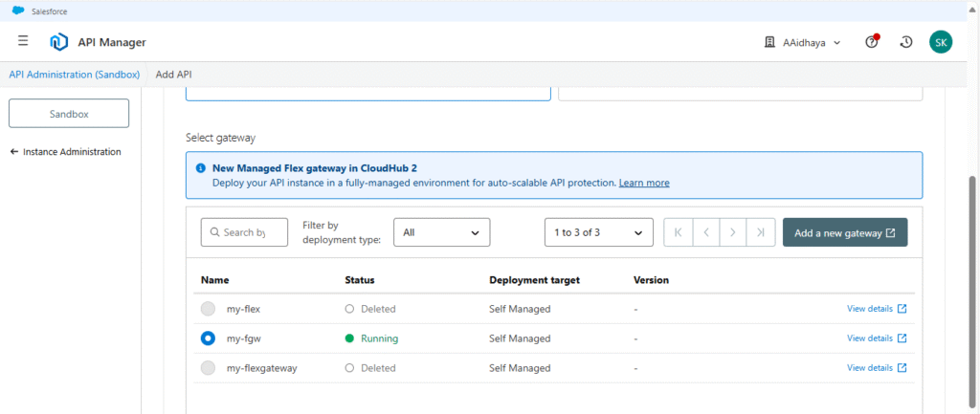Open the hamburger navigation menu
The width and height of the screenshot is (980, 414).
pos(23,41)
